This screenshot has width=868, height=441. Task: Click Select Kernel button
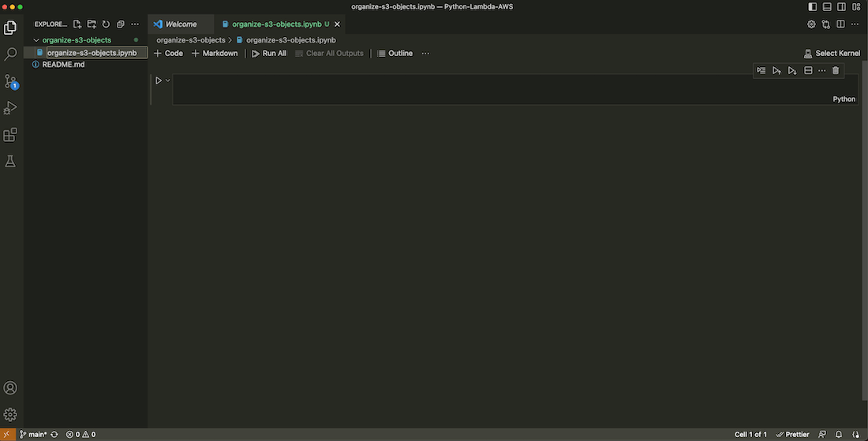coord(832,54)
